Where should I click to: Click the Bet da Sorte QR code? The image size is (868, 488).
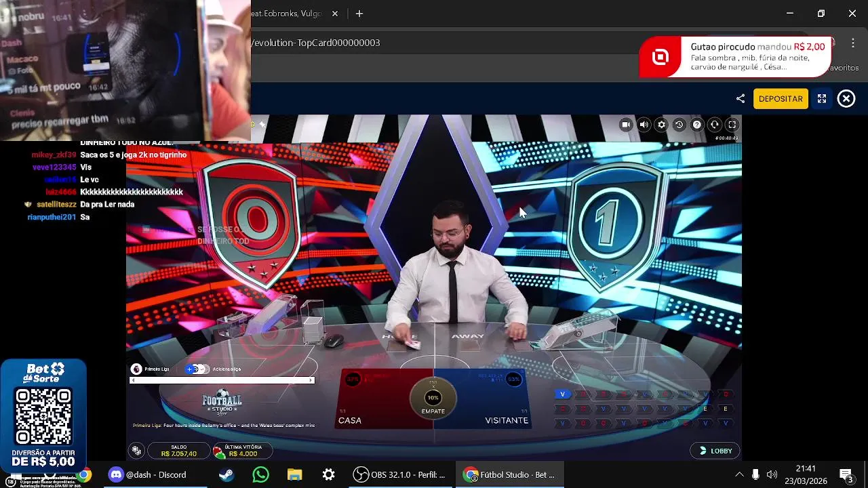click(43, 417)
